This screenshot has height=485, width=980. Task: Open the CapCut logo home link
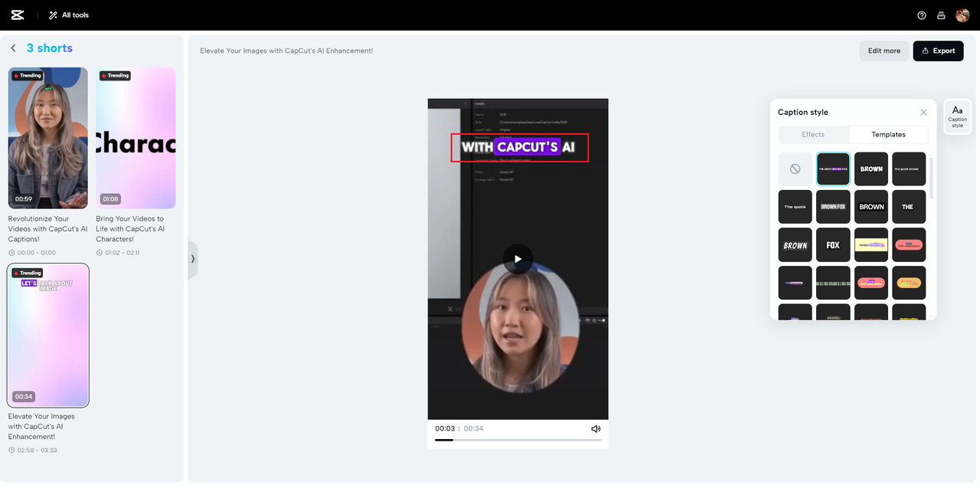pos(18,15)
